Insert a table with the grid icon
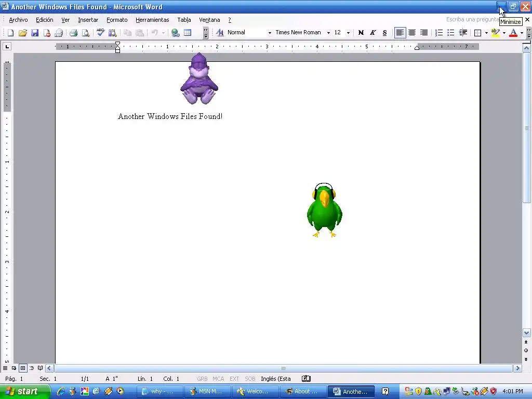The height and width of the screenshot is (399, 532). coord(188,33)
